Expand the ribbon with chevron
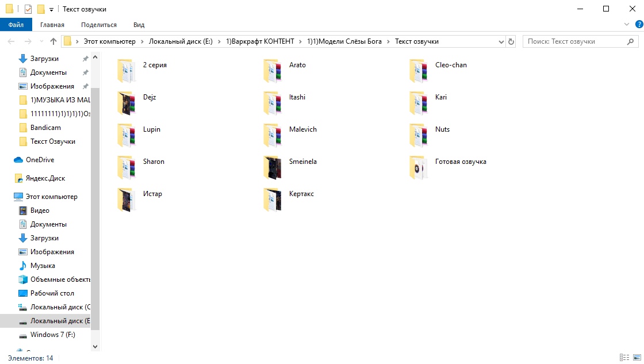 click(626, 25)
